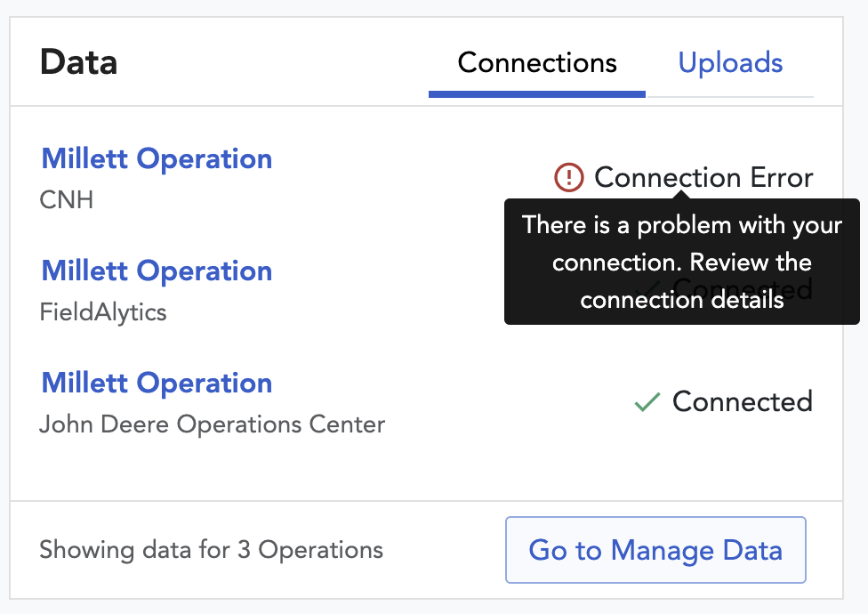Click the Connected text hidden behind tooltip

click(743, 289)
